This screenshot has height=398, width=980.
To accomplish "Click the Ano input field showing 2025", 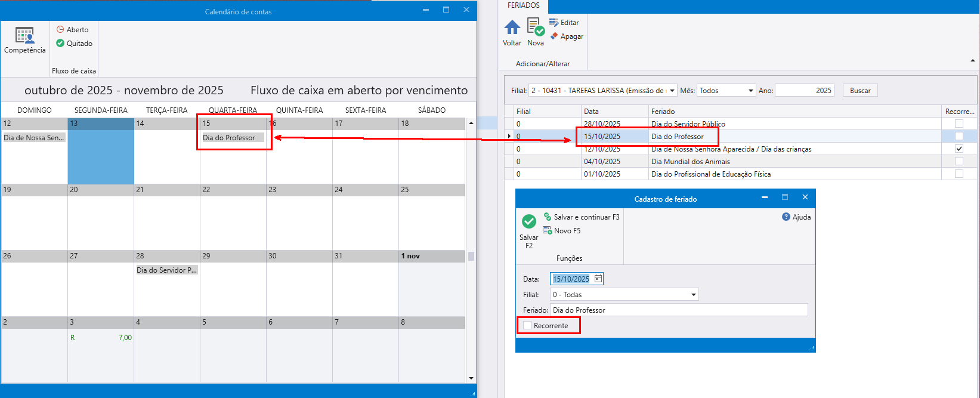I will tap(803, 91).
